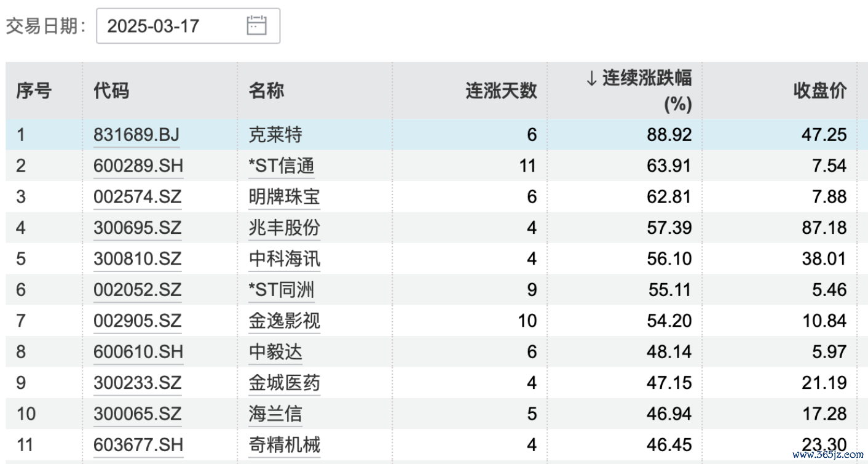Screen dimensions: 868x464
Task: Open stock code 002574.SZ
Action: click(x=138, y=197)
